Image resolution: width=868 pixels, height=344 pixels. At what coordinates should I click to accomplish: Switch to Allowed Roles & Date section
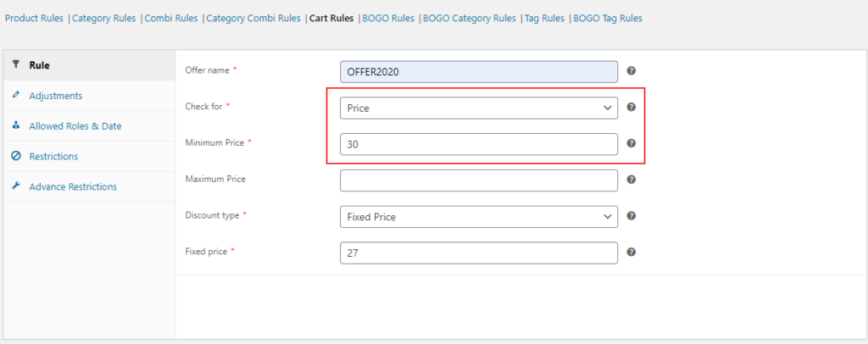coord(75,126)
